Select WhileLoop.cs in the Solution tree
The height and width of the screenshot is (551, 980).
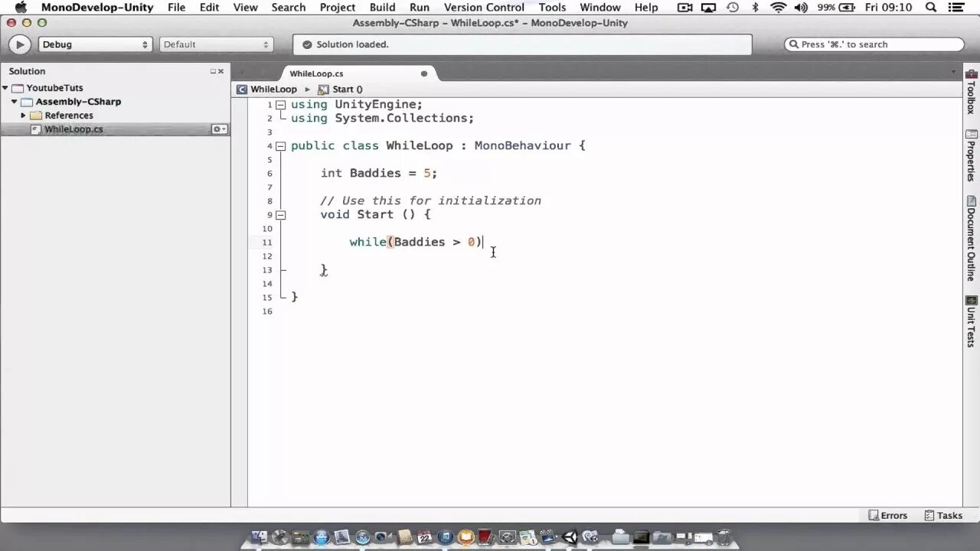point(73,129)
